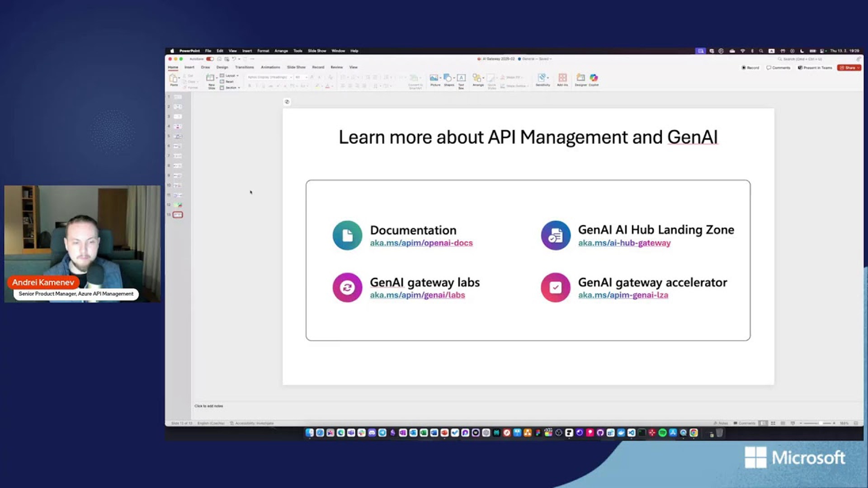Open the Share button dropdown arrow
The image size is (868, 488).
pos(858,68)
